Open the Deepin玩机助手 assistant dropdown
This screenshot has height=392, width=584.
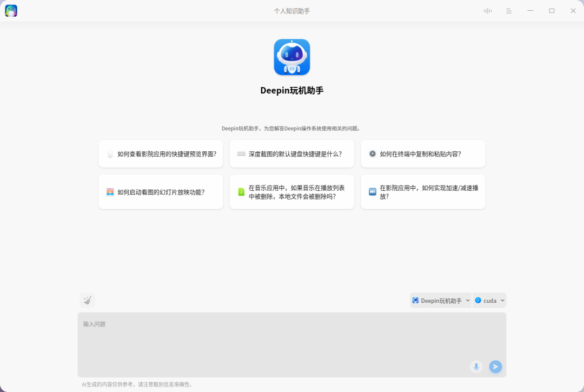click(x=441, y=301)
